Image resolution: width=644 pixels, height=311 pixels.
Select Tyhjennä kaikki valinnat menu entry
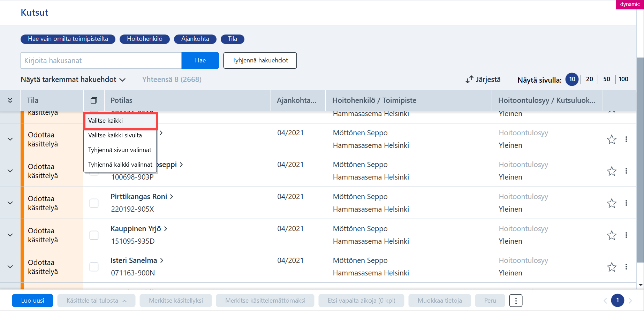coord(120,165)
